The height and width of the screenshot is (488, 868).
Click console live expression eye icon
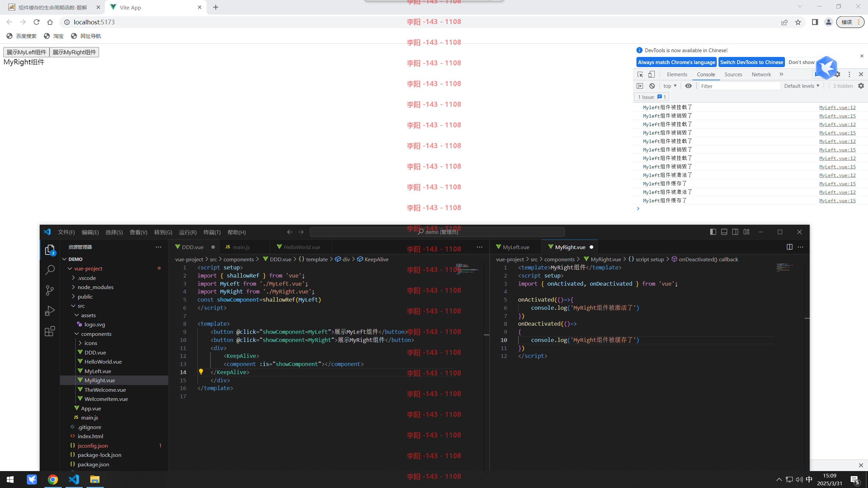tap(688, 86)
